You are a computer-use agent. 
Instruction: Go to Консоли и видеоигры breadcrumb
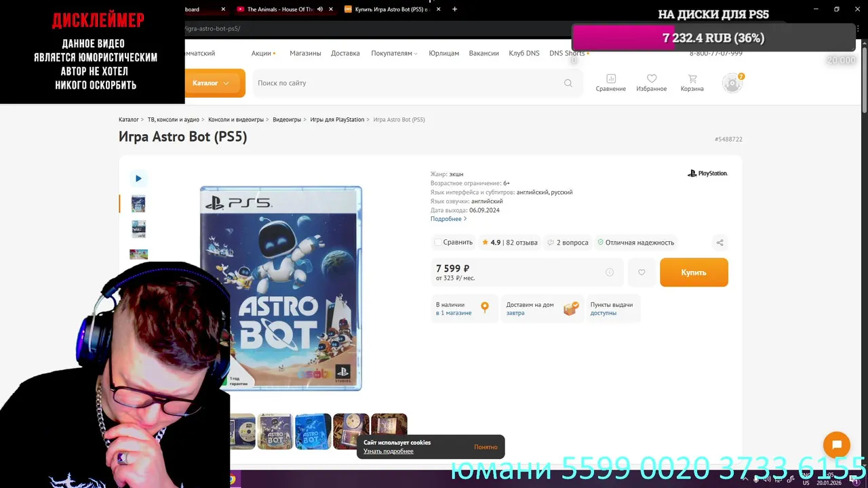236,120
